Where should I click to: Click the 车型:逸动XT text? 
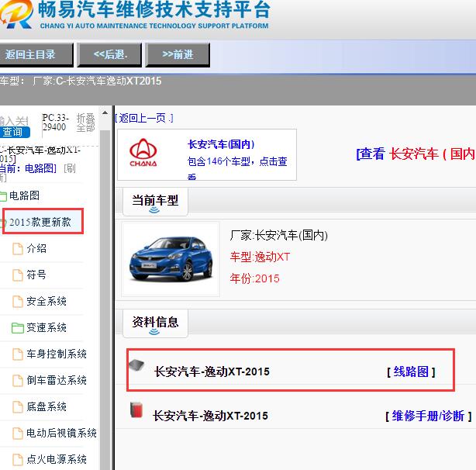(x=260, y=257)
